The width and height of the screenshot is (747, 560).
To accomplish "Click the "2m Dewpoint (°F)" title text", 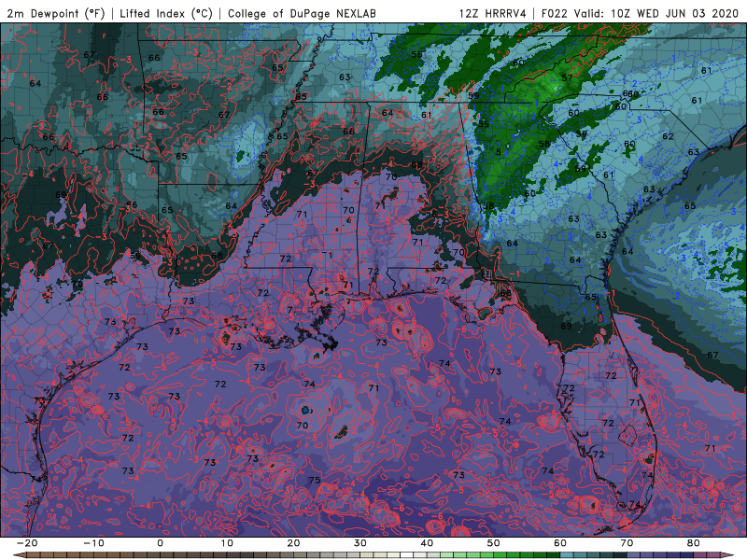I will pyautogui.click(x=56, y=13).
